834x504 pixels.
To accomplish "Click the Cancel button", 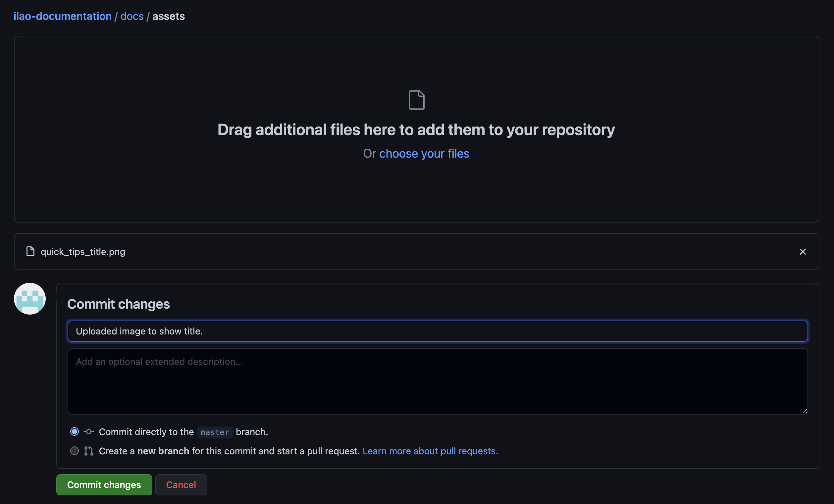I will (x=181, y=485).
